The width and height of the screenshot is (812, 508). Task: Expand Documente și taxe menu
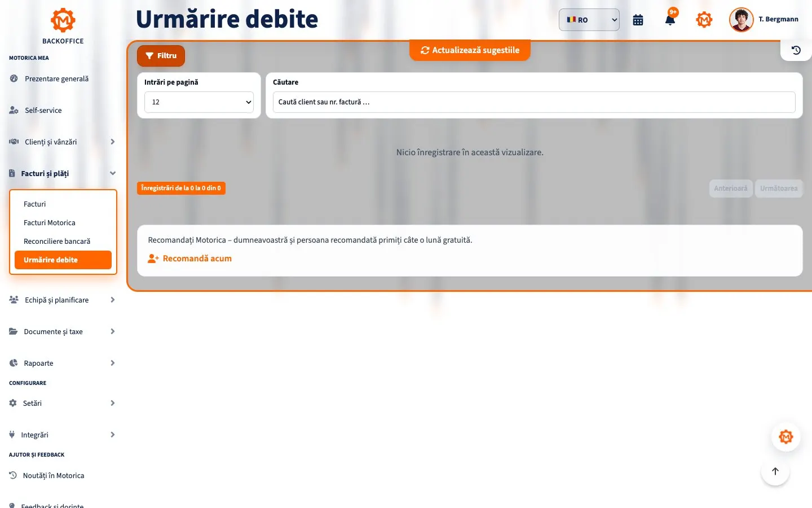coord(62,332)
